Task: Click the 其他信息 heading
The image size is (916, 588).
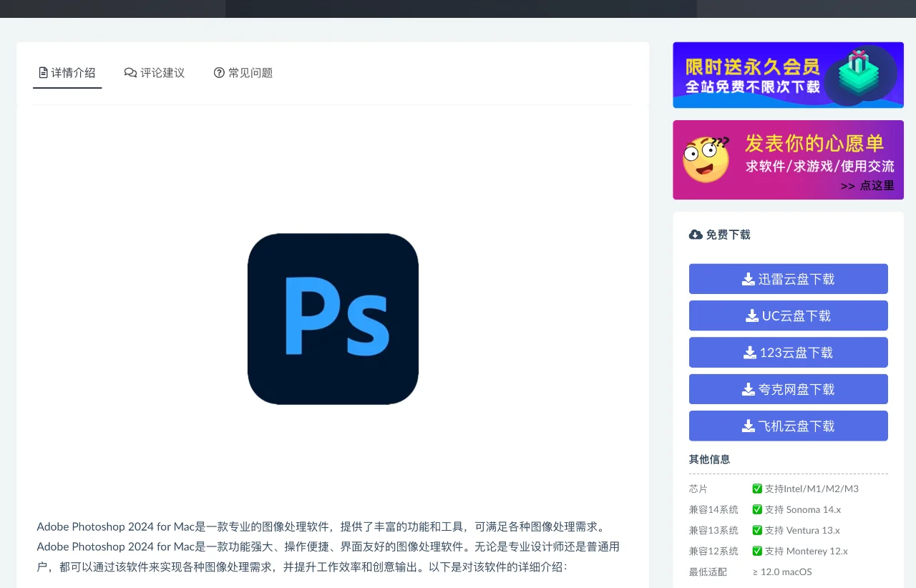Action: pyautogui.click(x=710, y=459)
